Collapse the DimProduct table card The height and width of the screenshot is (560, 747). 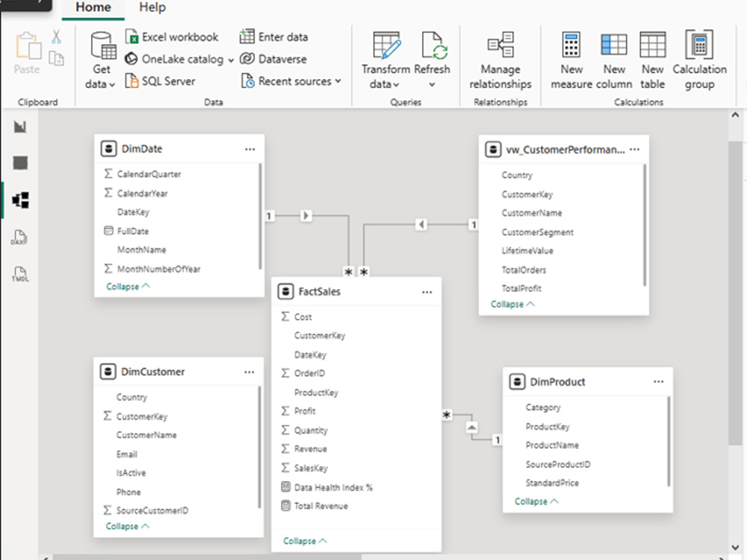(536, 502)
